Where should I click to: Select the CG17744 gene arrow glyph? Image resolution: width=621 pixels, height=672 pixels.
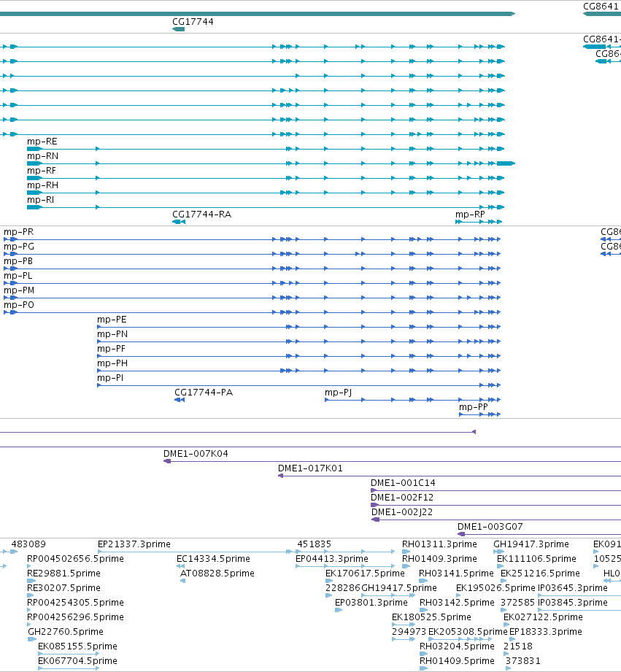tap(178, 29)
